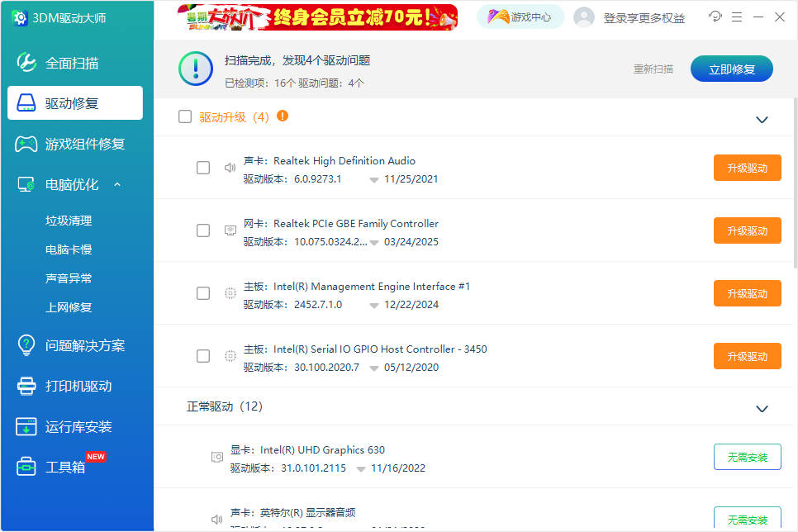798x532 pixels.
Task: Collapse the 电脑优化 submenu arrow
Action: click(x=117, y=184)
